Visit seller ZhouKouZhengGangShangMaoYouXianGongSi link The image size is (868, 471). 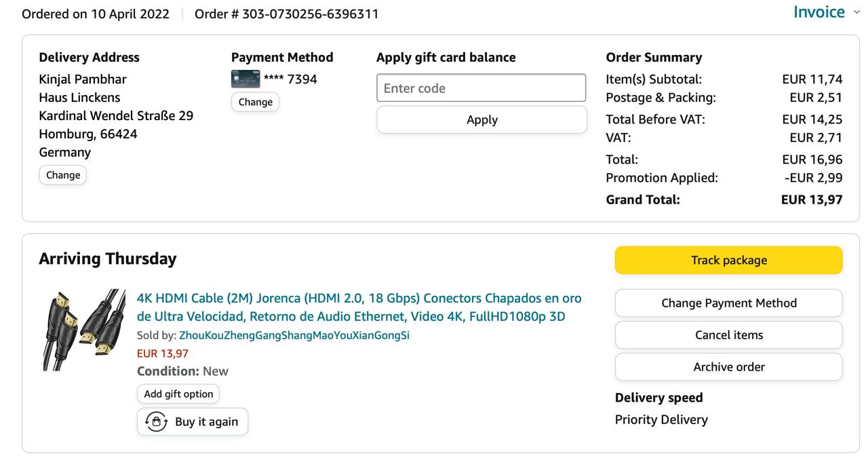point(294,335)
